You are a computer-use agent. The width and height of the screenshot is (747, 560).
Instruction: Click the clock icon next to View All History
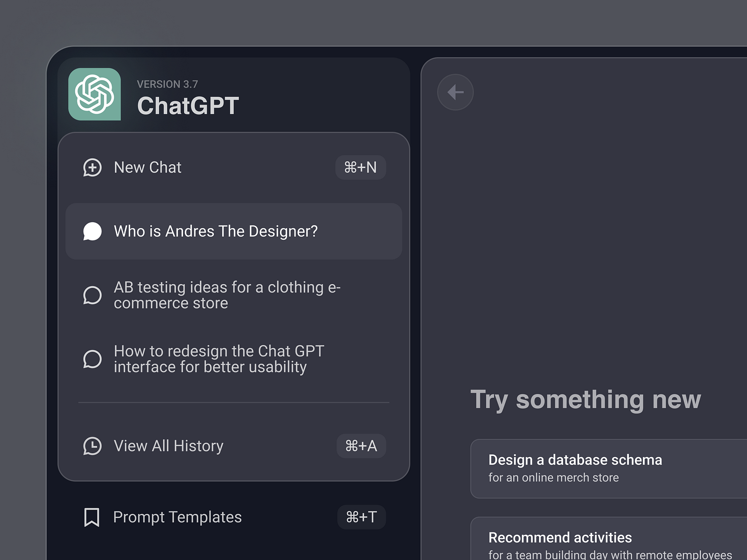[92, 446]
